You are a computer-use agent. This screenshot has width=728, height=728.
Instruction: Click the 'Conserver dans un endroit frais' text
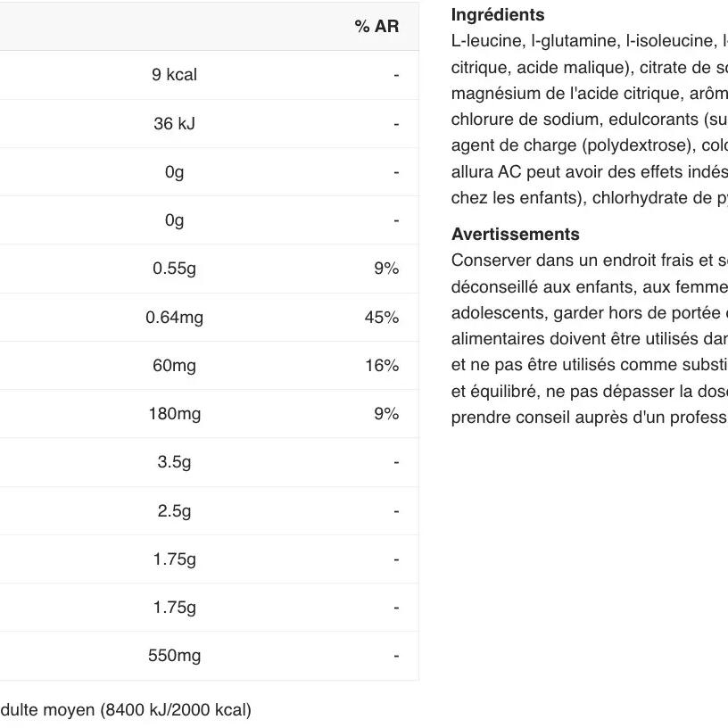(x=589, y=261)
